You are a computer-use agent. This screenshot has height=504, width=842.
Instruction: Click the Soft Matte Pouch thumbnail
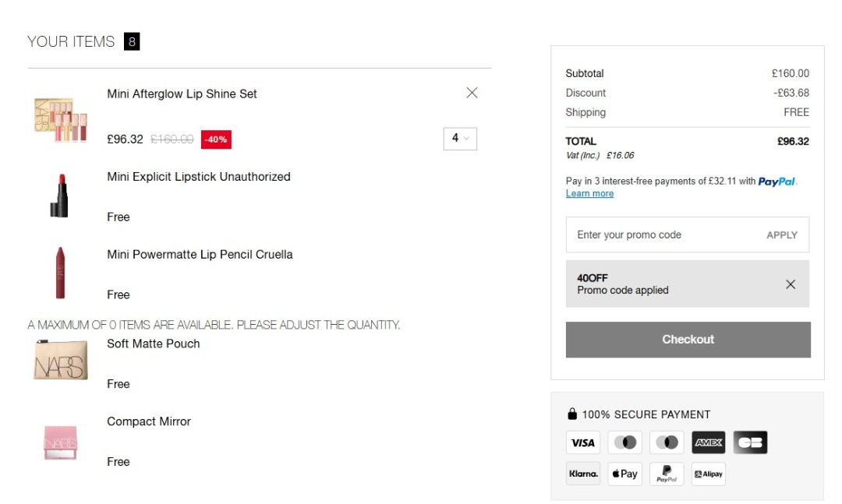tap(60, 361)
